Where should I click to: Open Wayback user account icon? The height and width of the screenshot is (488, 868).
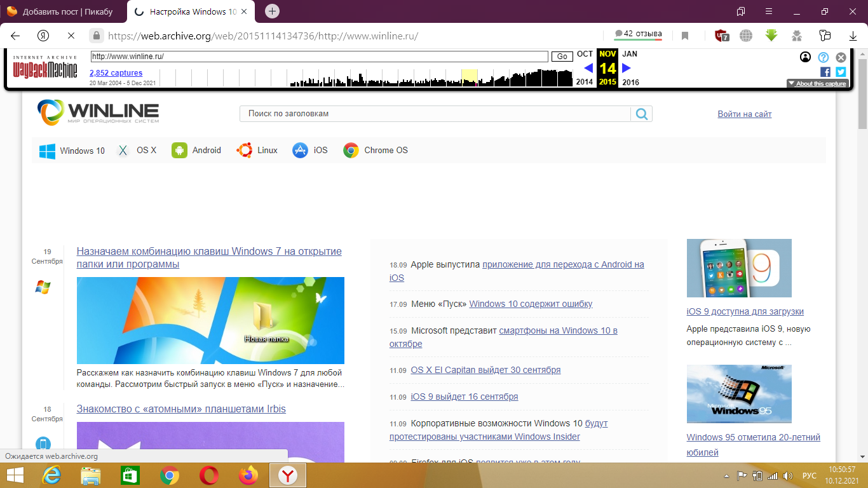[x=805, y=57]
